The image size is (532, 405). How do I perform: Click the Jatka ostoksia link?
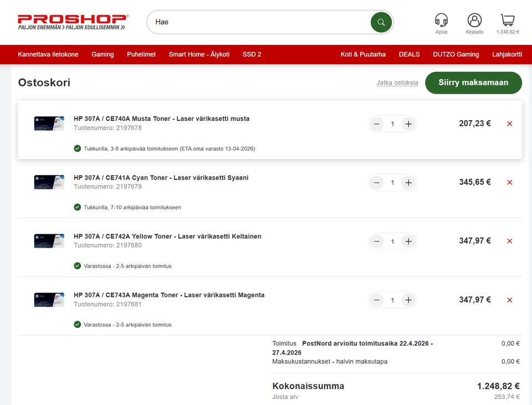(397, 83)
